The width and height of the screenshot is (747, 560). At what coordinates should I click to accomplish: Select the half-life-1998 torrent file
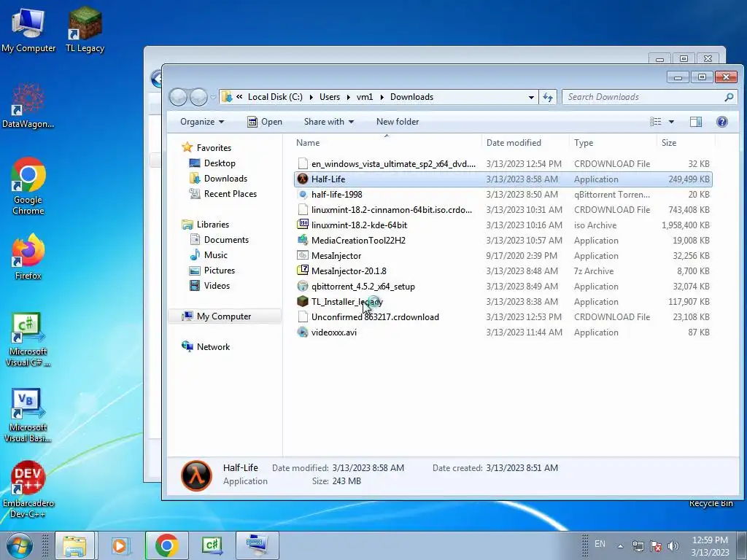(x=503, y=194)
